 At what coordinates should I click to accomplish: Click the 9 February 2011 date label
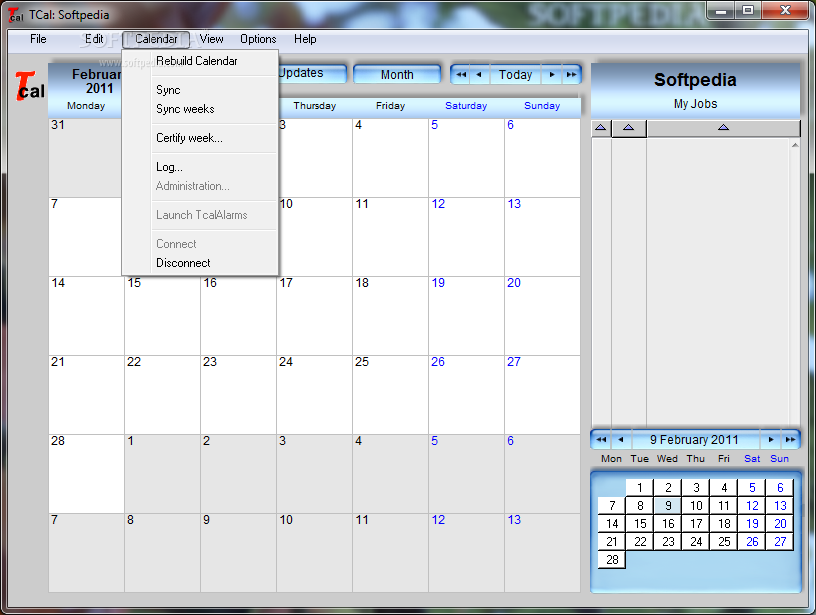(x=694, y=440)
